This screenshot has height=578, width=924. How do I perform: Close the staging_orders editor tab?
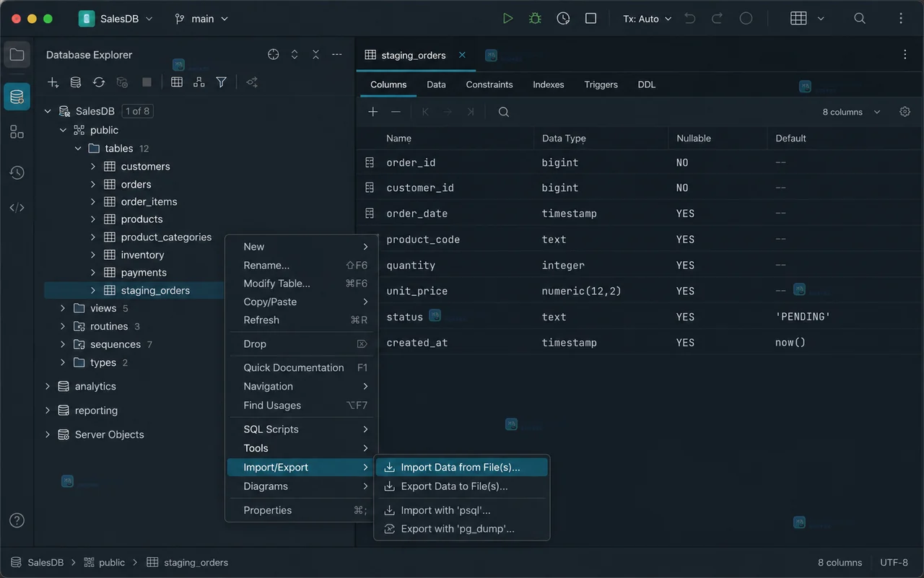462,55
